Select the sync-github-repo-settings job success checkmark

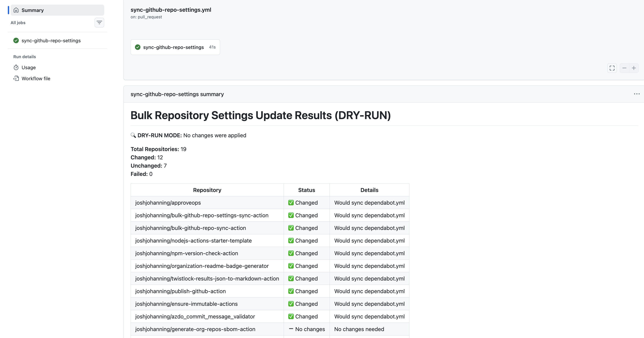click(138, 47)
